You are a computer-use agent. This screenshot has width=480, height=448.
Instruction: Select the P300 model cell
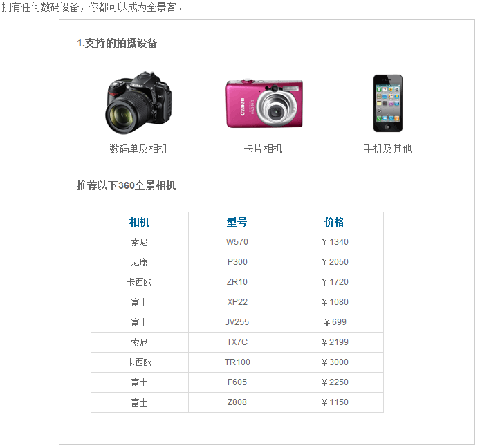(x=237, y=262)
